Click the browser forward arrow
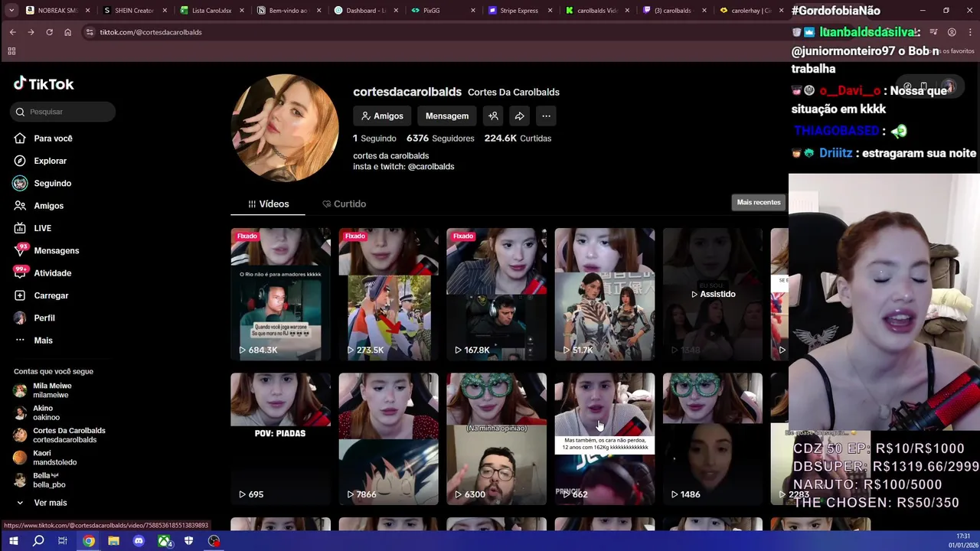Screen dimensions: 980x551 tap(31, 32)
